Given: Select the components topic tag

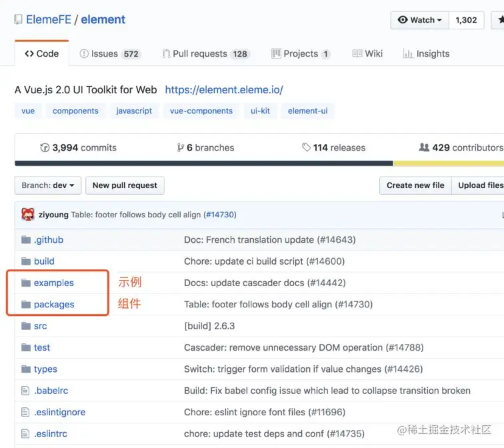Looking at the screenshot, I should 75,111.
